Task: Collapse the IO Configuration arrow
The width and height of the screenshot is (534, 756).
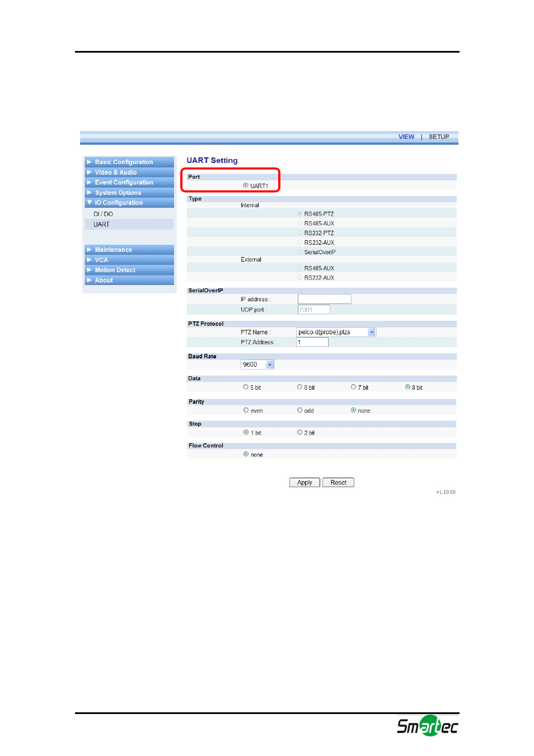Action: pyautogui.click(x=89, y=202)
